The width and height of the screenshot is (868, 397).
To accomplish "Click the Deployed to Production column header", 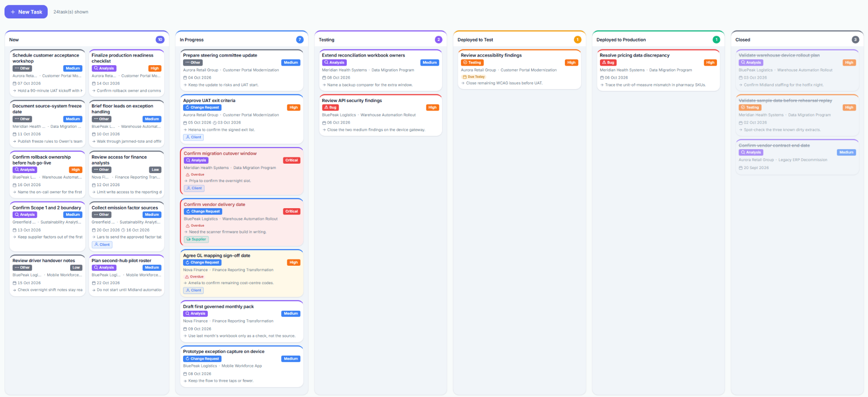I will pyautogui.click(x=658, y=40).
